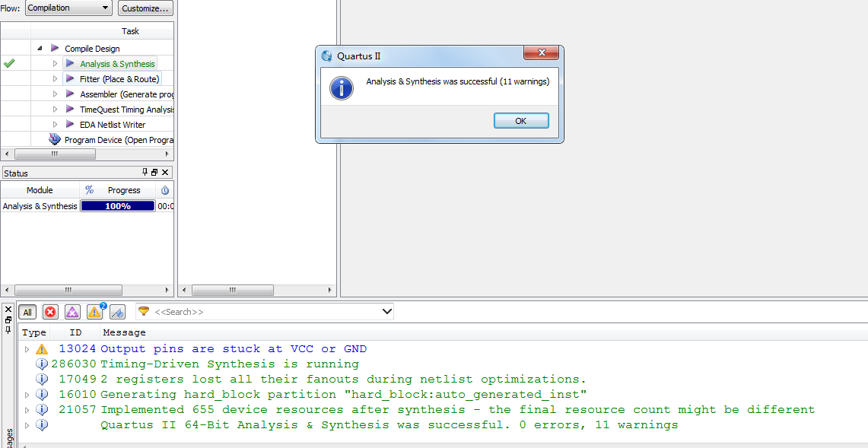Pin the Status panel

[x=145, y=172]
